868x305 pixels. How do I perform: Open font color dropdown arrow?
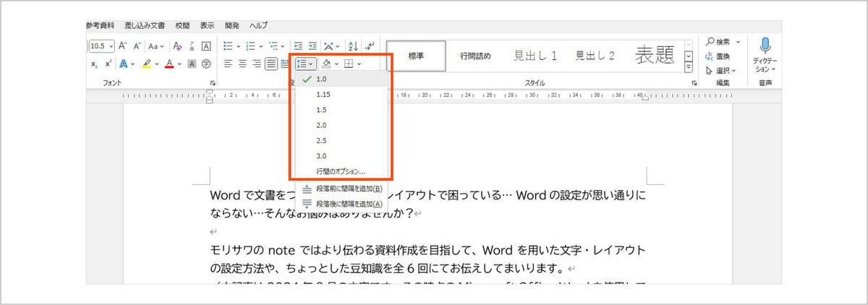point(179,64)
